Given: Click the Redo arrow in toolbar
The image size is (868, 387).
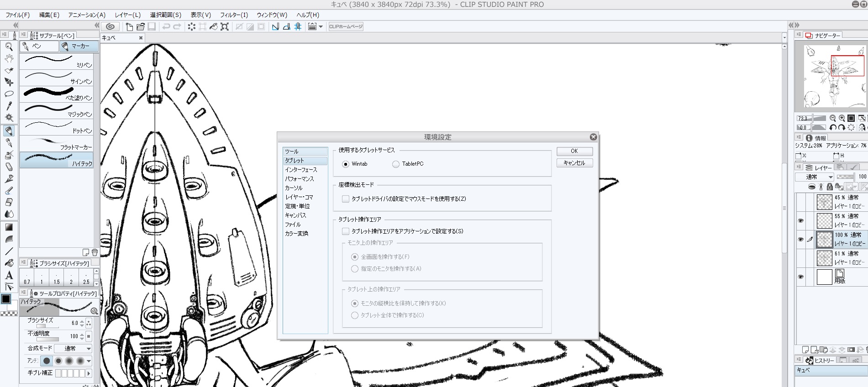Looking at the screenshot, I should (177, 26).
